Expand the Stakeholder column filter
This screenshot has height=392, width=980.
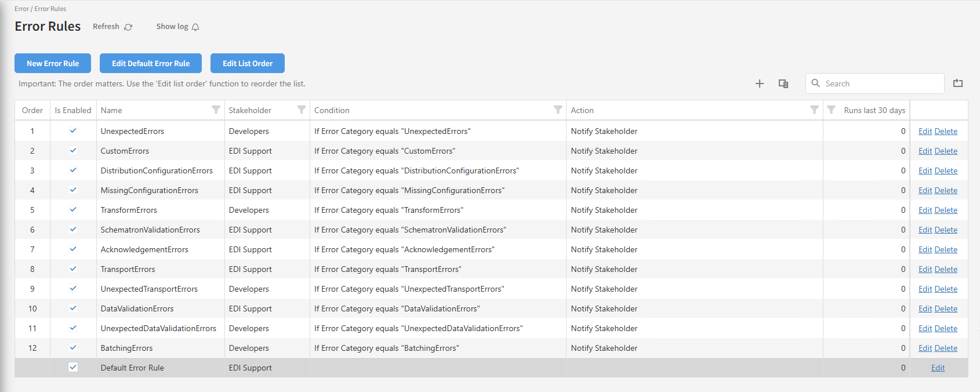301,110
